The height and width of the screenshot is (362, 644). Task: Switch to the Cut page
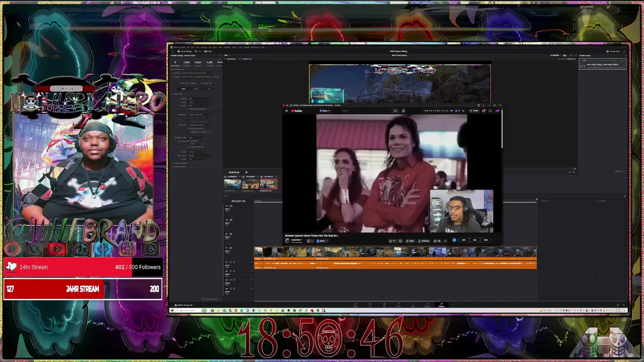tap(370, 305)
